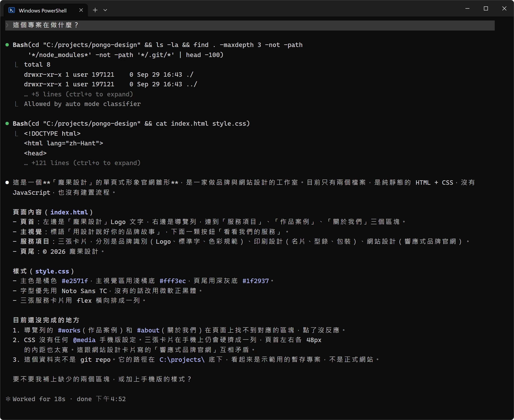The image size is (514, 420).
Task: Click the 'Noto Sans TC' font name text
Action: 84,291
